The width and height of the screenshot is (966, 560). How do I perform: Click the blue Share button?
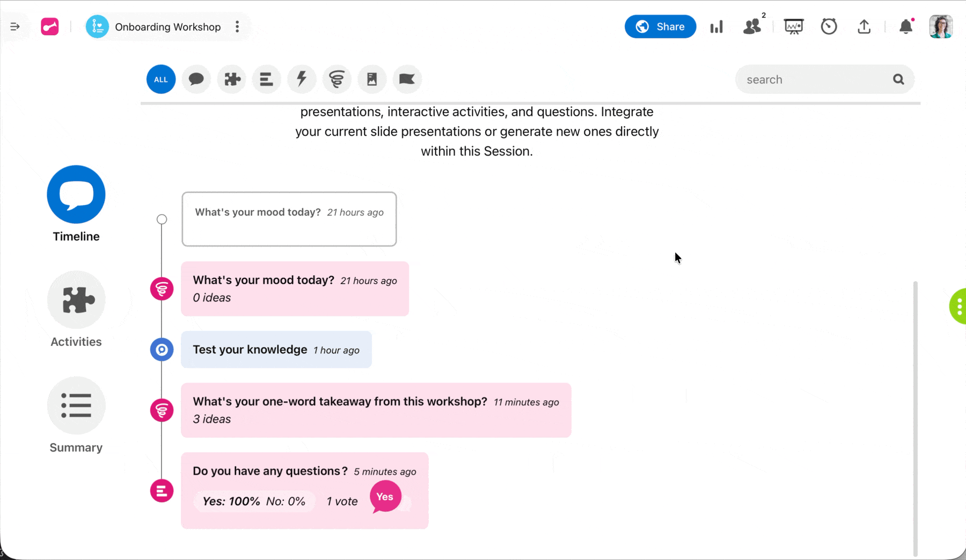[660, 26]
